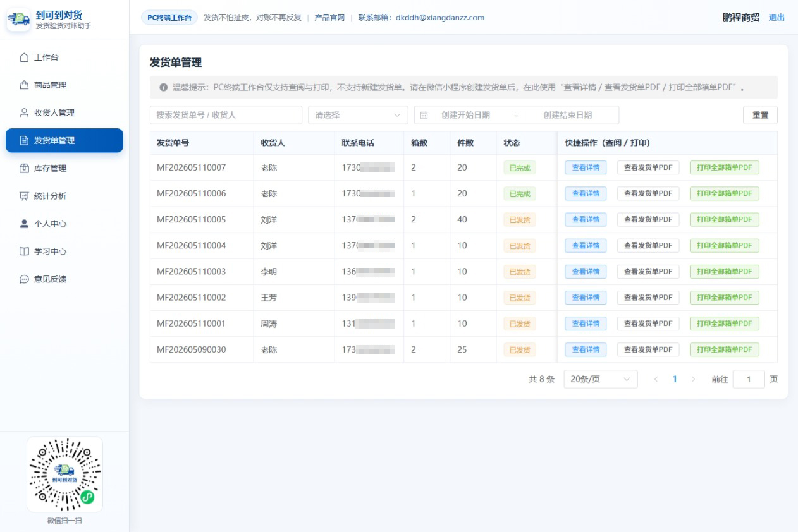The height and width of the screenshot is (532, 798).
Task: Click the 意见反馈 chat bubble icon
Action: [x=24, y=279]
